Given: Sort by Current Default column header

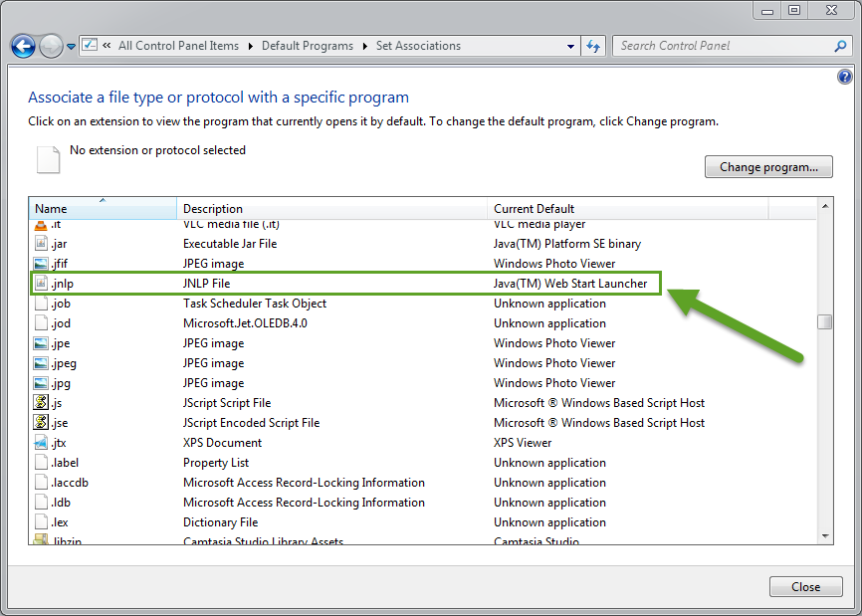Looking at the screenshot, I should [x=627, y=209].
